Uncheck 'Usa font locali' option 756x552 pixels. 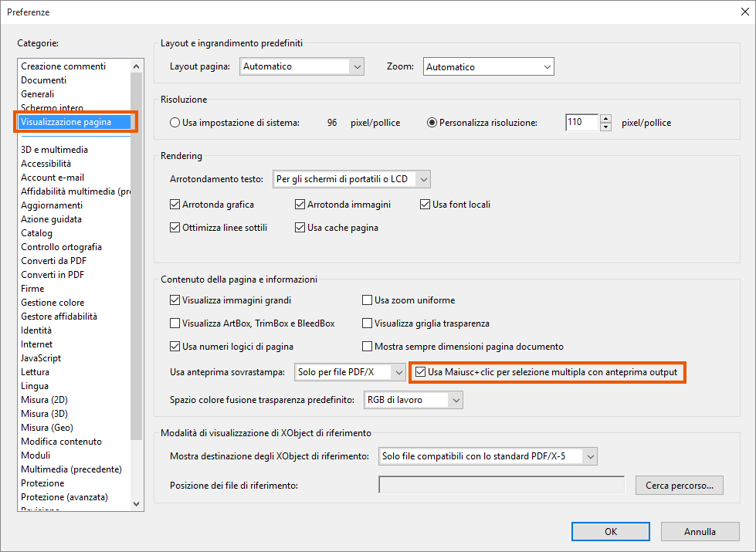click(425, 205)
